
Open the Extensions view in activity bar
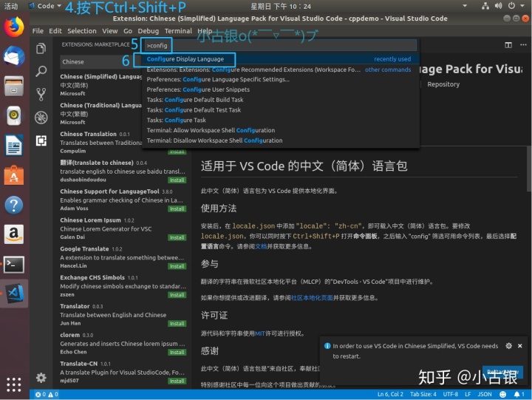click(41, 140)
